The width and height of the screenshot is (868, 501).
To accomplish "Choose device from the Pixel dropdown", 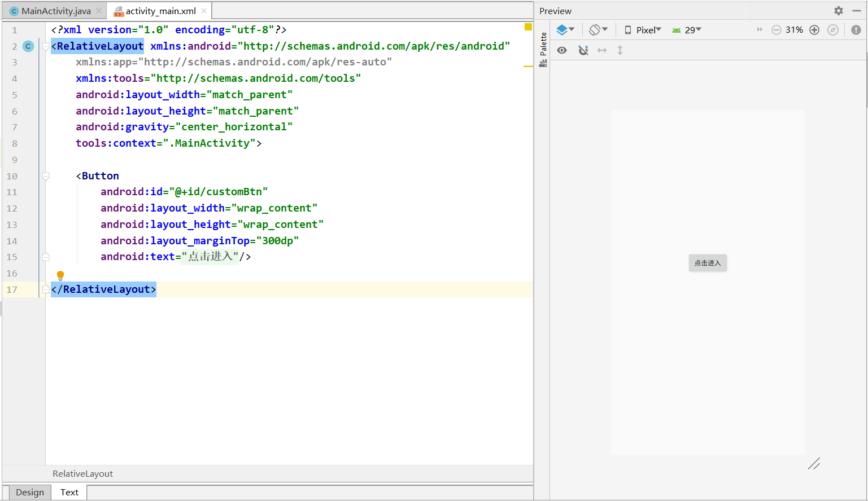I will pos(643,30).
